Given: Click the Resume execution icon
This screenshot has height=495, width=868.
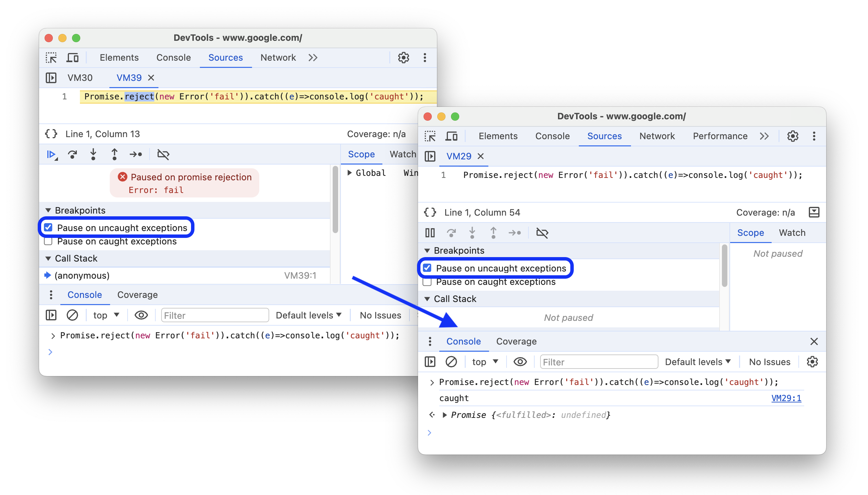Looking at the screenshot, I should click(52, 155).
